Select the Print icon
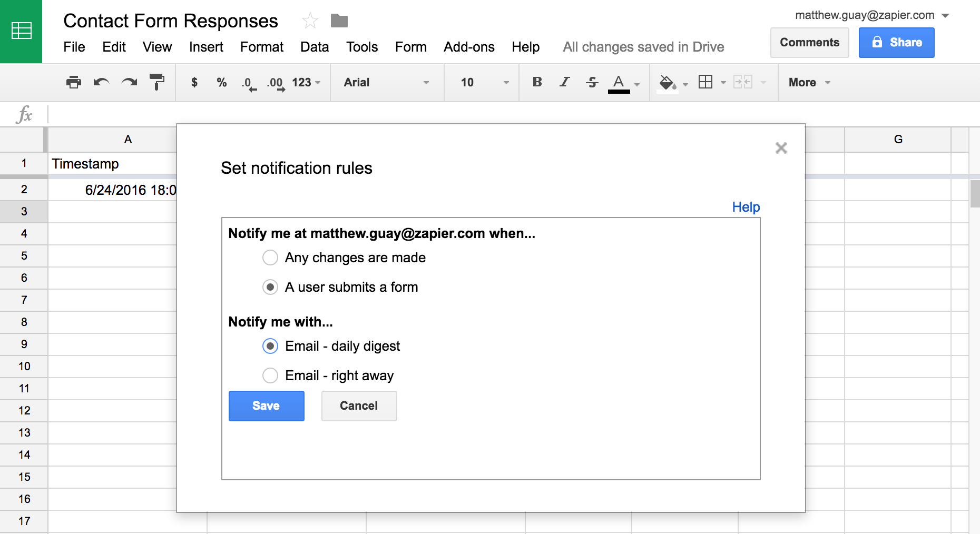The height and width of the screenshot is (534, 980). click(x=74, y=82)
